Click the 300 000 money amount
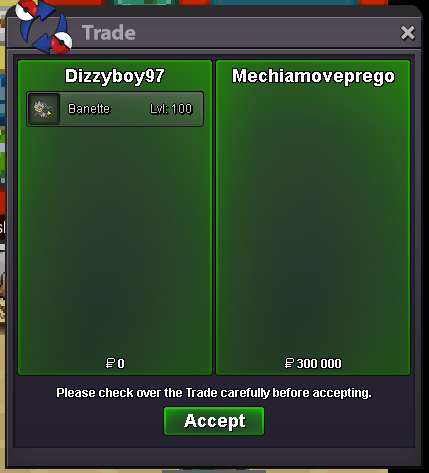 pos(319,363)
